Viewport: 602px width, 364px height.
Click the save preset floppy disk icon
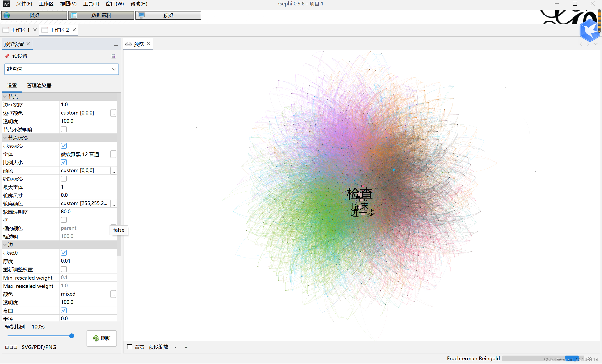(113, 56)
